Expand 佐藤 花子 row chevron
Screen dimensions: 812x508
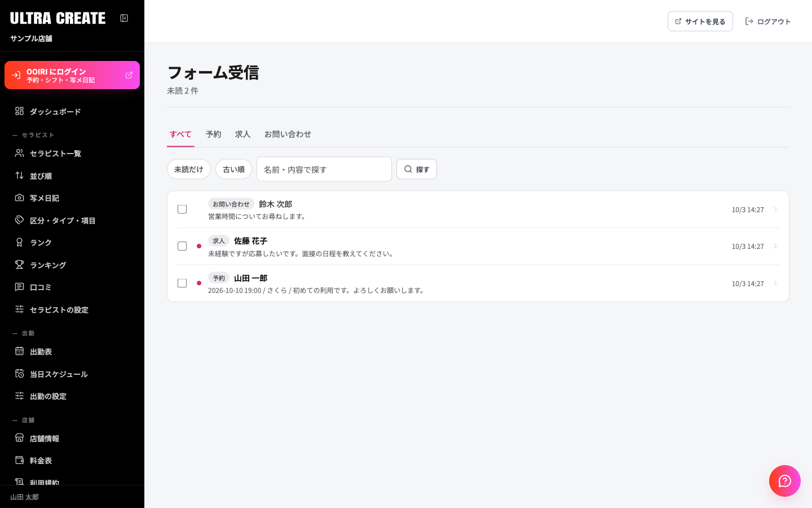775,246
